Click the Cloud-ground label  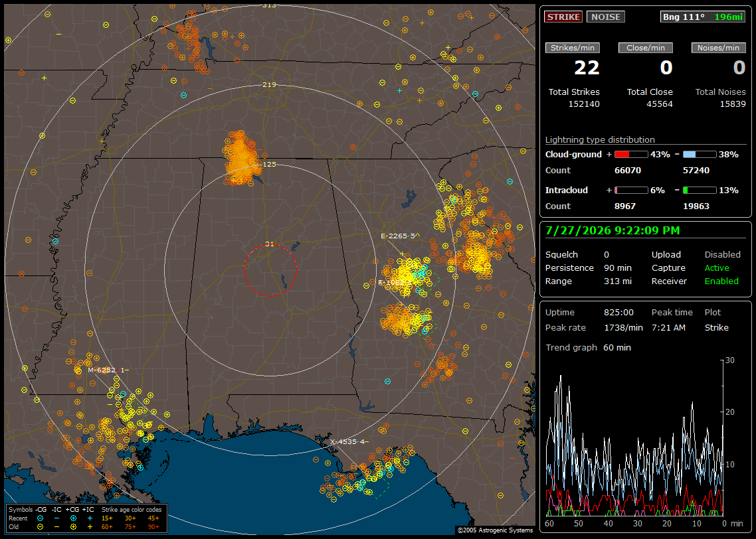pyautogui.click(x=573, y=155)
